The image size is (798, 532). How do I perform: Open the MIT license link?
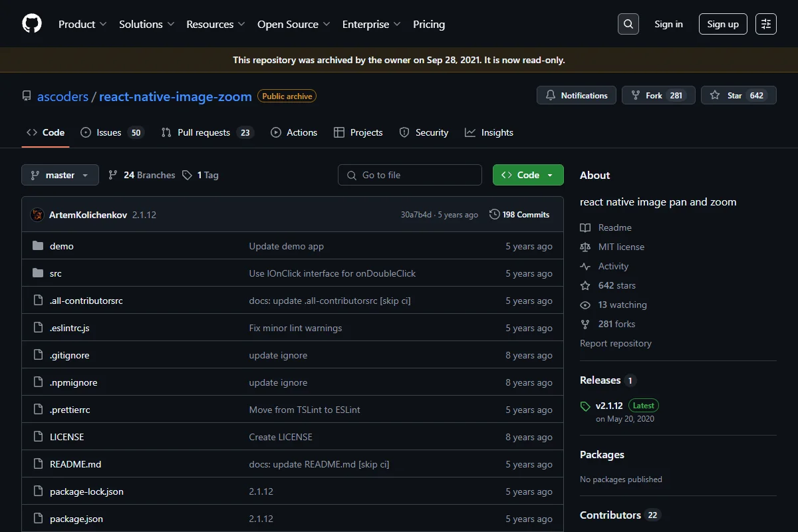point(621,247)
